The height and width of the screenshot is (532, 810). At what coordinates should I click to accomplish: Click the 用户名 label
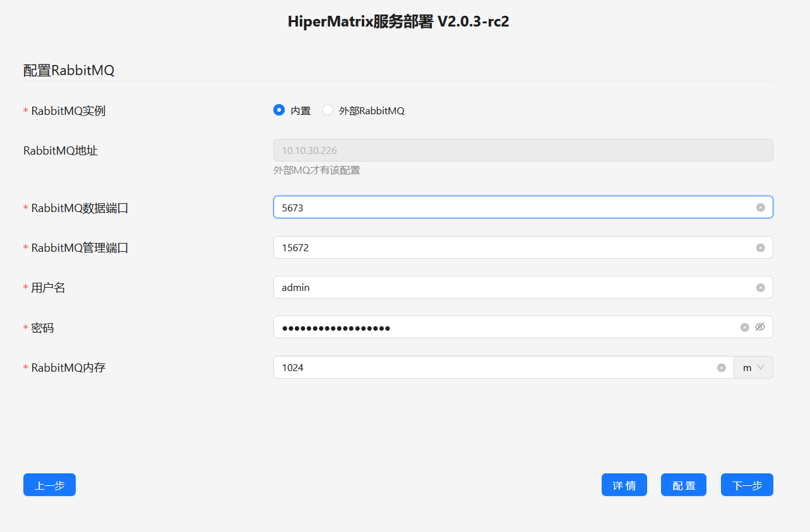(48, 288)
